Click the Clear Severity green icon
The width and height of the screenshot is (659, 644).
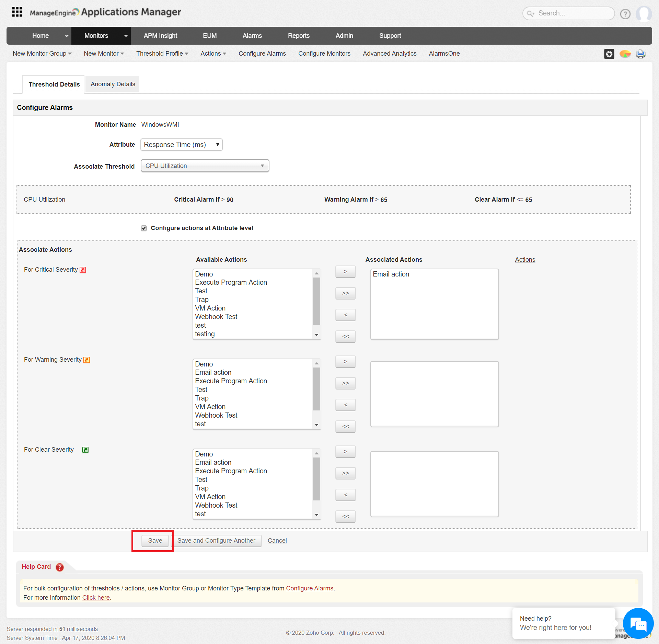tap(85, 450)
